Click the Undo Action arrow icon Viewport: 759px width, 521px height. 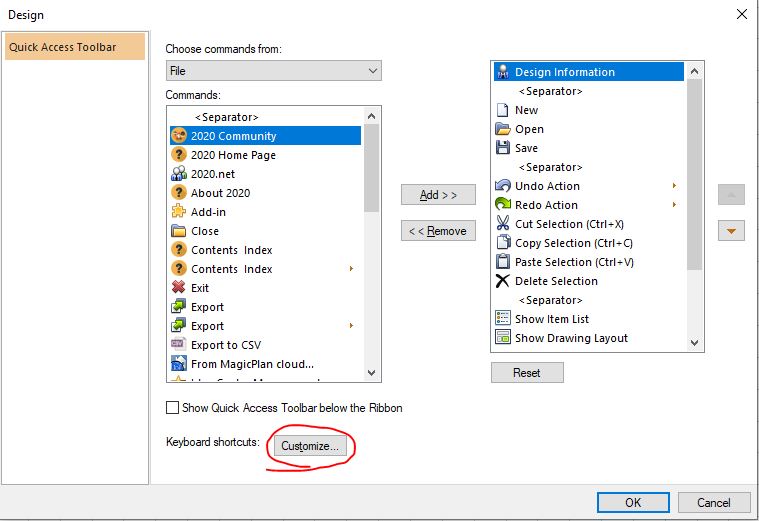click(x=503, y=186)
